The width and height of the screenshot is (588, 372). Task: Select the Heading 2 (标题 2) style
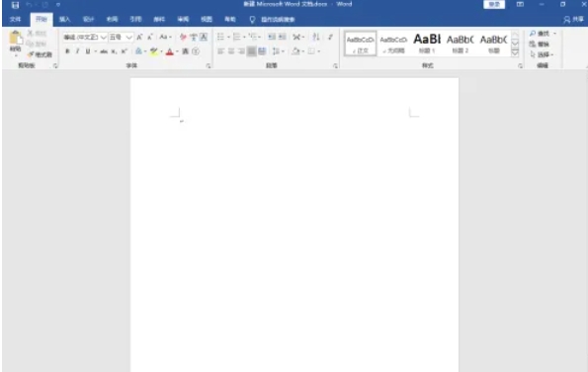[461, 44]
